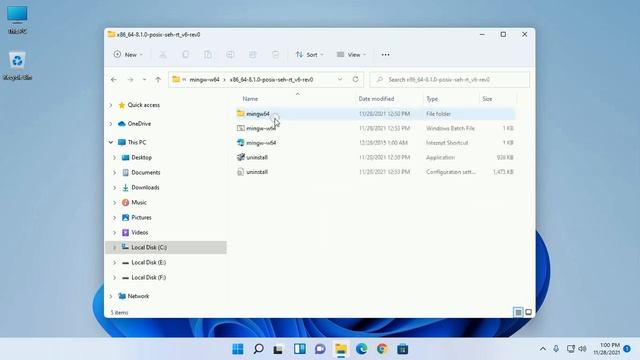Open taskbar Search

258,349
